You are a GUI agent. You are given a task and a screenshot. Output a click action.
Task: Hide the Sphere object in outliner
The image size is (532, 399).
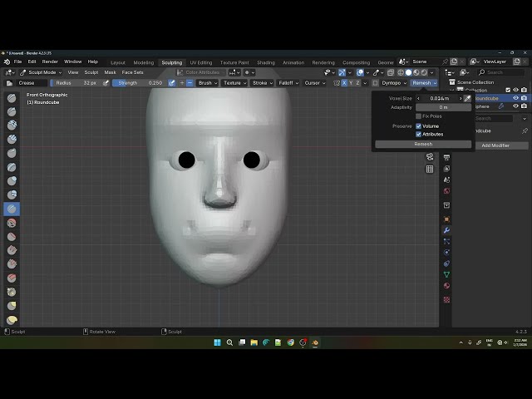(x=515, y=106)
